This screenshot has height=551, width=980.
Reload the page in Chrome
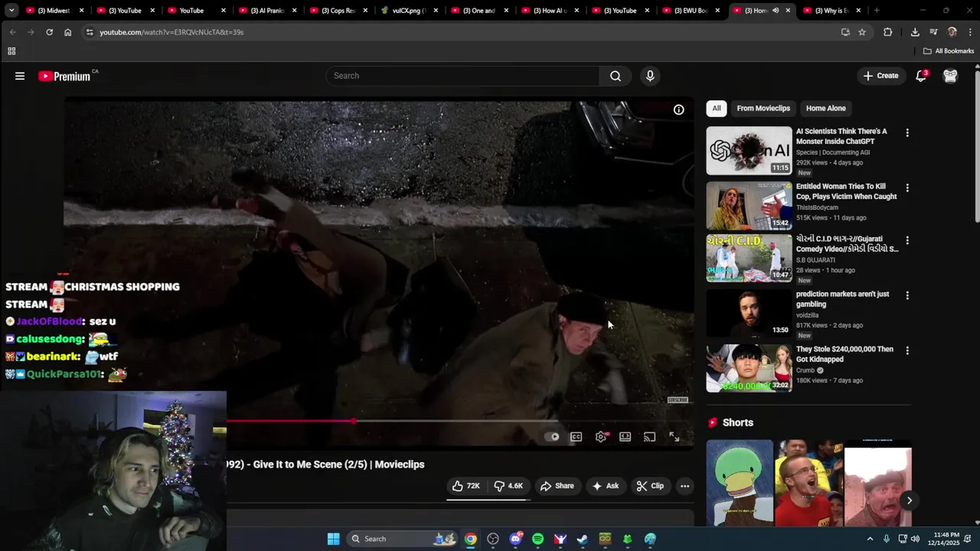(x=49, y=32)
